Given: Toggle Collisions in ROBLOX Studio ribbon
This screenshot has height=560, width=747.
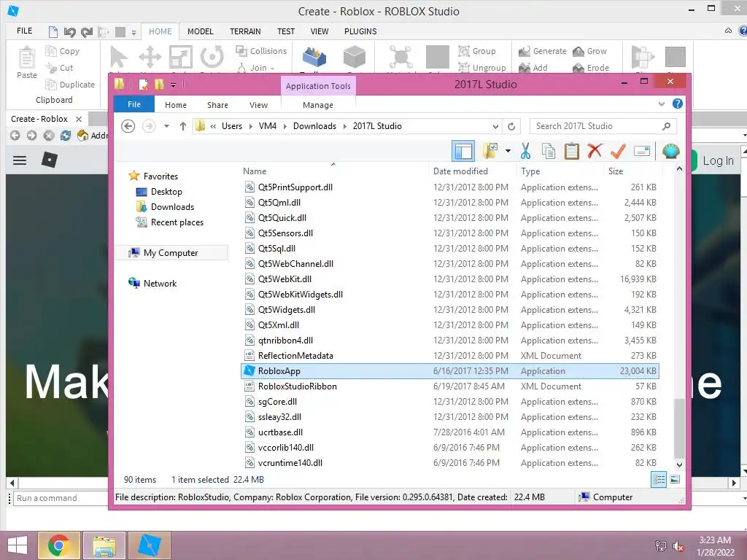Looking at the screenshot, I should pyautogui.click(x=261, y=51).
